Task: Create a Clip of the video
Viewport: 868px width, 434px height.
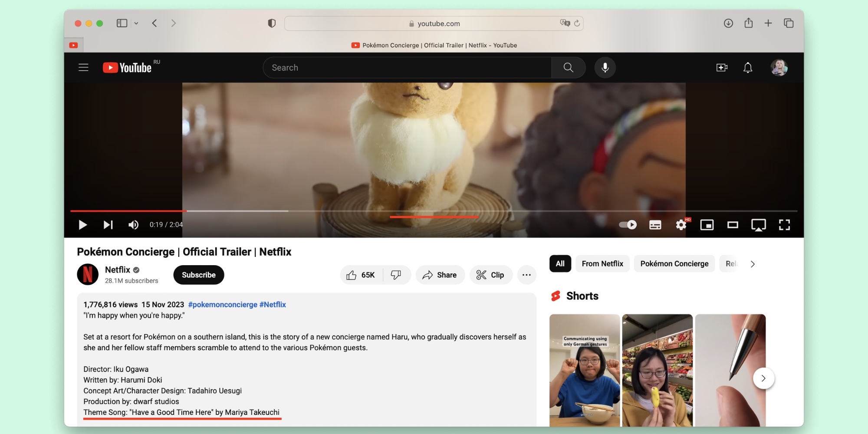Action: 490,275
